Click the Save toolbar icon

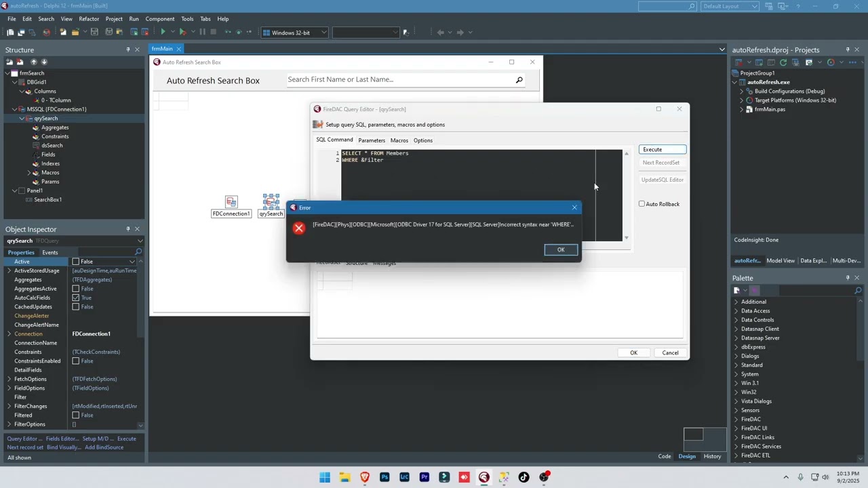click(x=94, y=33)
